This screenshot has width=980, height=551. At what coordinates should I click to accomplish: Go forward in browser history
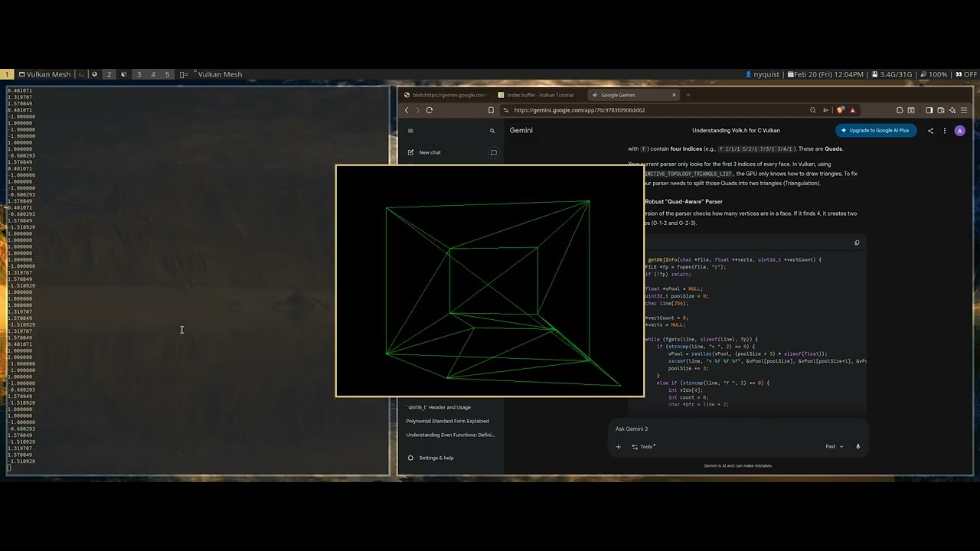click(417, 110)
